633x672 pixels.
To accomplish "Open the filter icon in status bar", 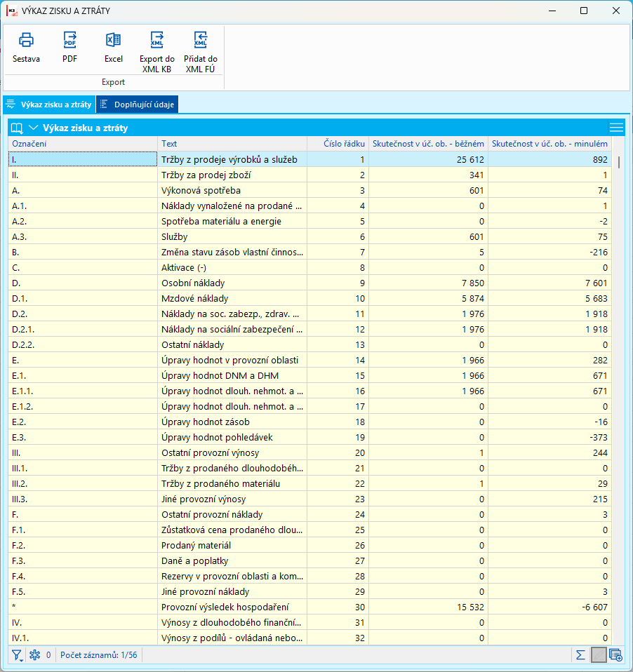I will 17,655.
